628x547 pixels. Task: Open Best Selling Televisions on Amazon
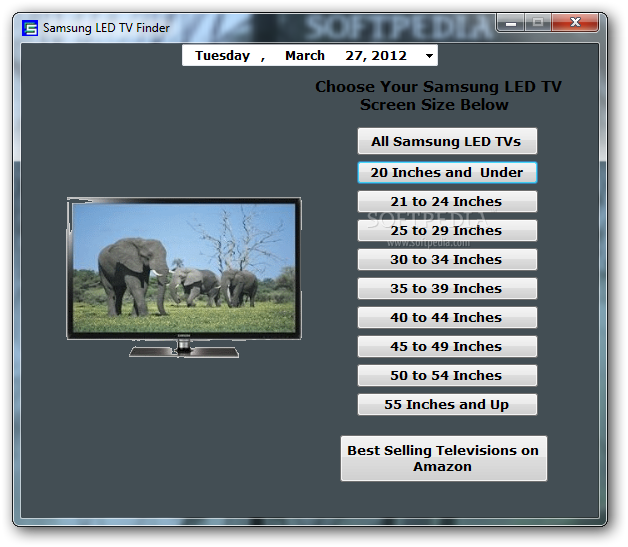click(x=443, y=459)
